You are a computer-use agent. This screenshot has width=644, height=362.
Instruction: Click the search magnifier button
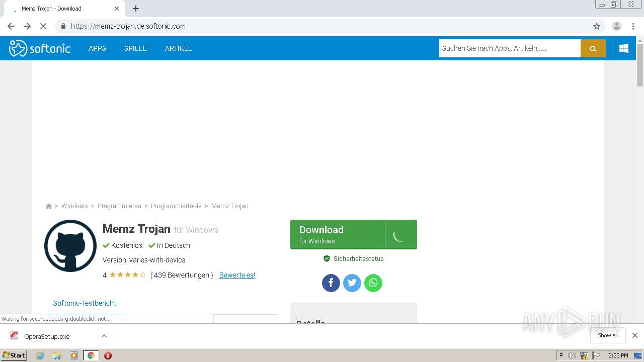tap(593, 48)
